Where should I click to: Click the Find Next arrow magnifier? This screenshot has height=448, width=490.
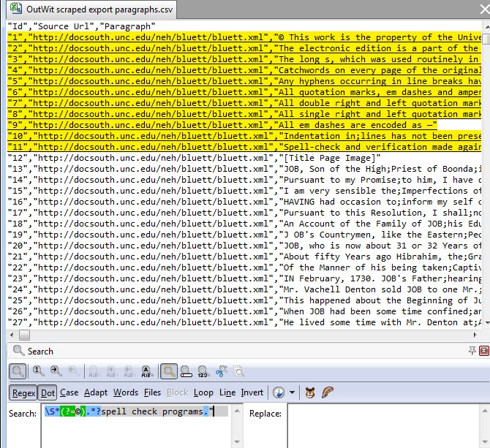(x=56, y=371)
